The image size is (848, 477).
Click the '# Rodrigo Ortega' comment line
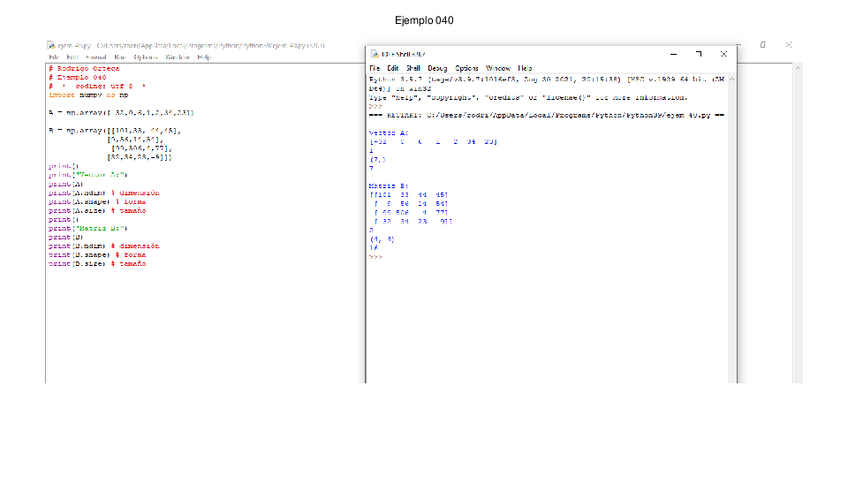(84, 69)
